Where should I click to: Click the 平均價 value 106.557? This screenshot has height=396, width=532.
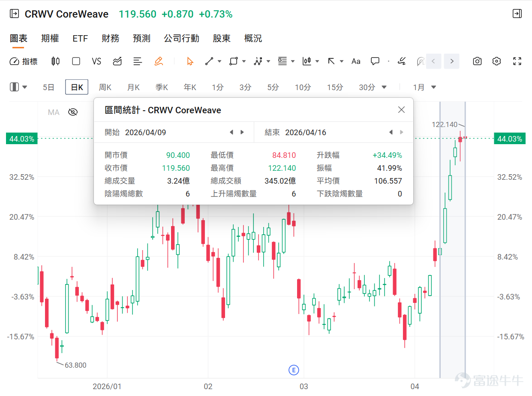(388, 181)
